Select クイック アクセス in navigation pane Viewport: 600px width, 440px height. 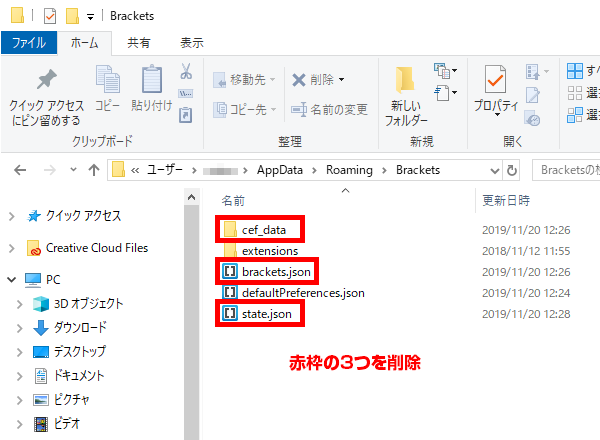[74, 216]
